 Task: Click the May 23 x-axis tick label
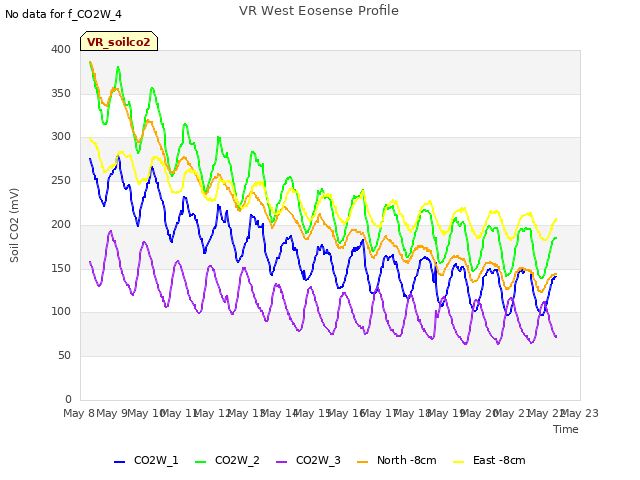click(x=579, y=413)
